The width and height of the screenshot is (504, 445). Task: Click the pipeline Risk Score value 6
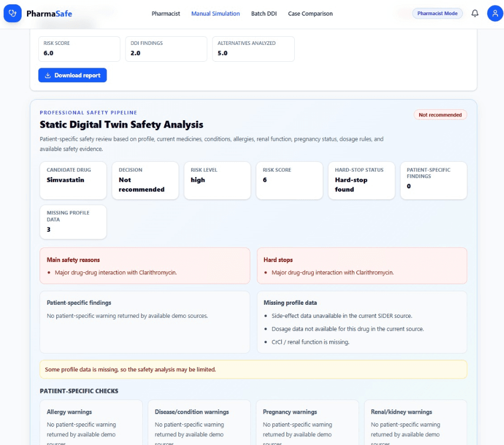pos(265,180)
